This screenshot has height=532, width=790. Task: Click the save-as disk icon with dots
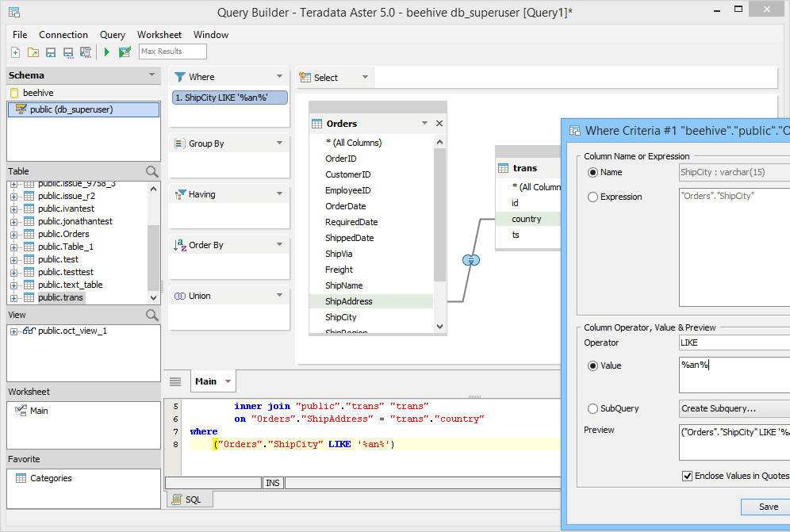[68, 52]
